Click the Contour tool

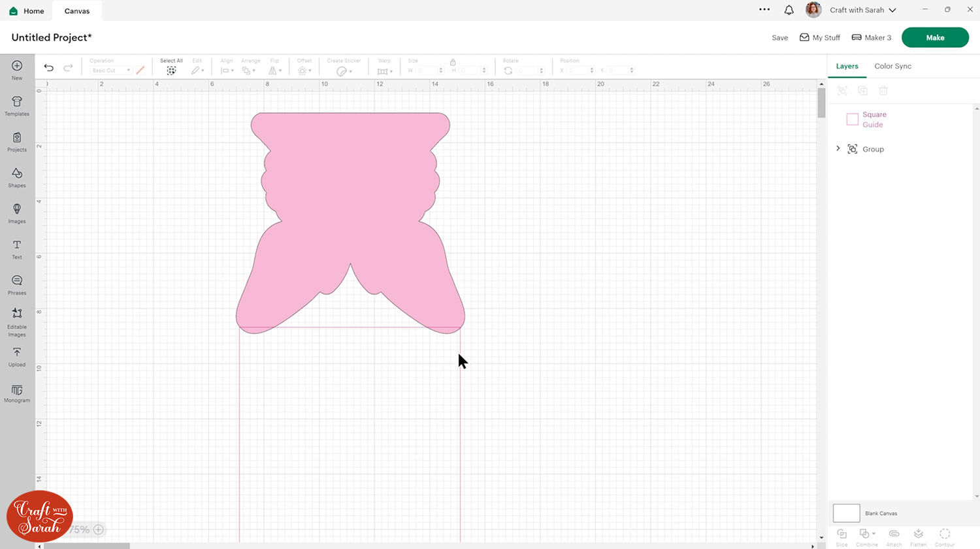[x=945, y=538]
